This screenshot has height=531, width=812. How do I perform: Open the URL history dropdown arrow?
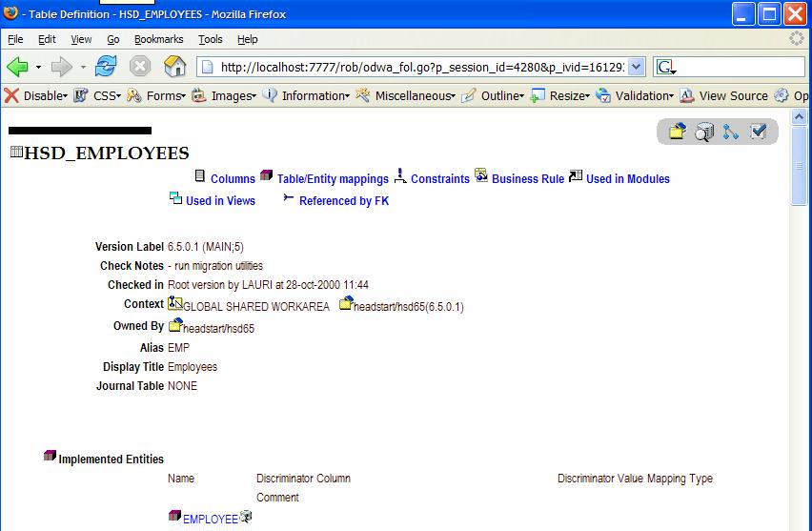[637, 67]
